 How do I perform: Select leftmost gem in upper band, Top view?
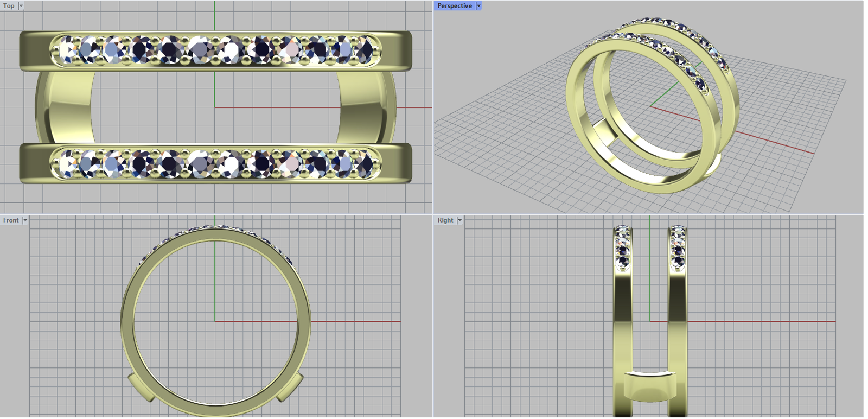pyautogui.click(x=68, y=50)
